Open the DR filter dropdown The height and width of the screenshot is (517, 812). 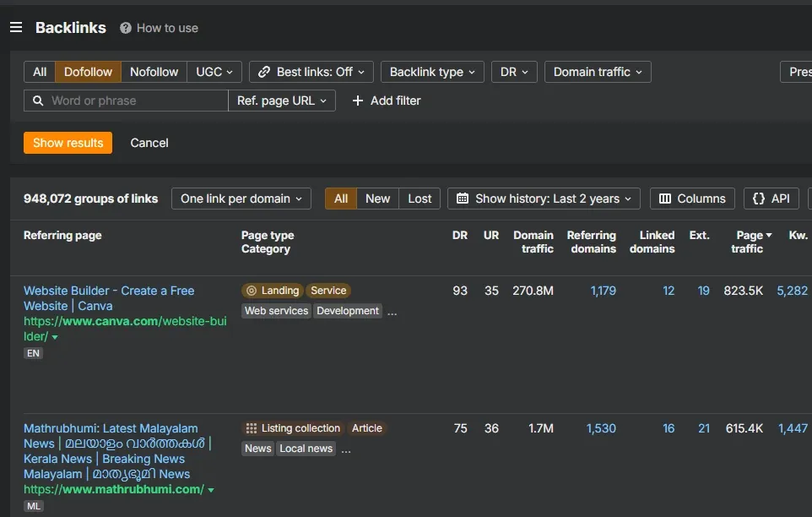pos(514,72)
